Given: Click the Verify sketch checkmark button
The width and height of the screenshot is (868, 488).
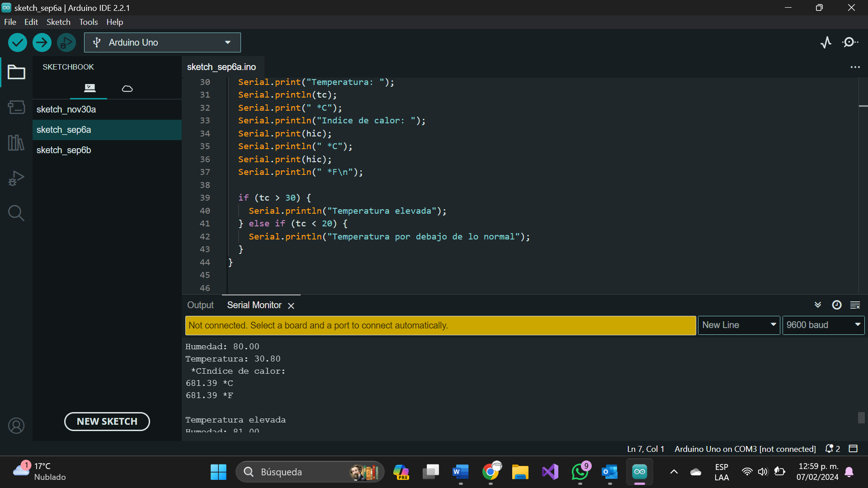Looking at the screenshot, I should pyautogui.click(x=18, y=42).
